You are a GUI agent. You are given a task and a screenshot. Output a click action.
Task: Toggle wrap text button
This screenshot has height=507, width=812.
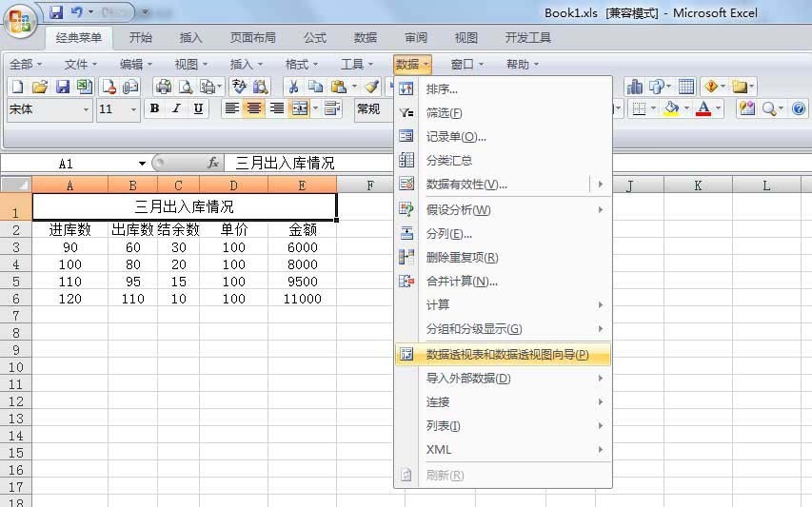332,108
